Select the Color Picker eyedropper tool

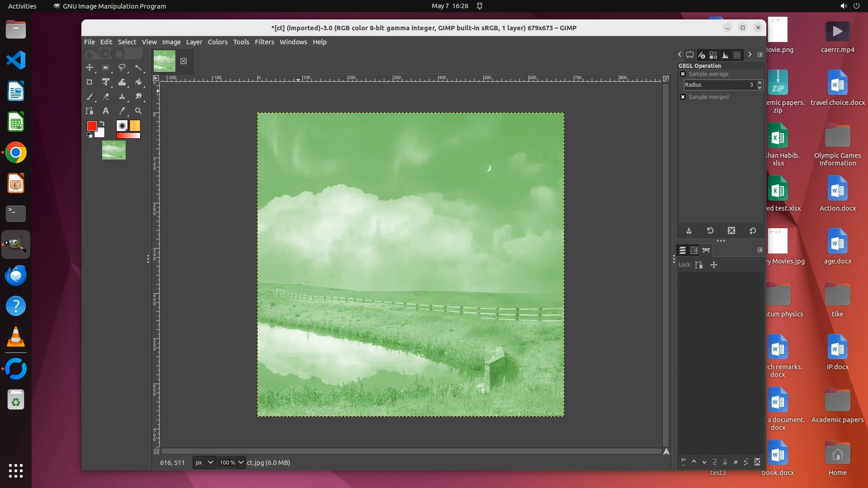click(x=122, y=111)
